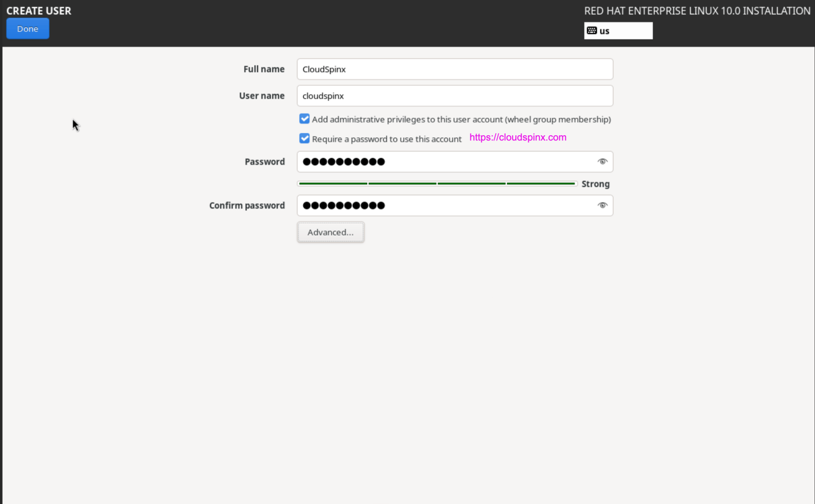
Task: Click the "Confirm password" label
Action: click(x=247, y=205)
